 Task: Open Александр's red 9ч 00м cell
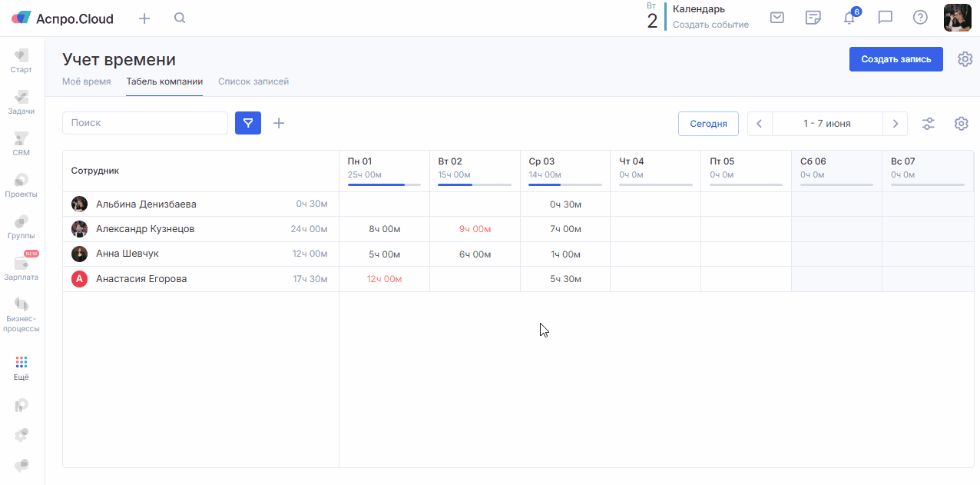[475, 229]
